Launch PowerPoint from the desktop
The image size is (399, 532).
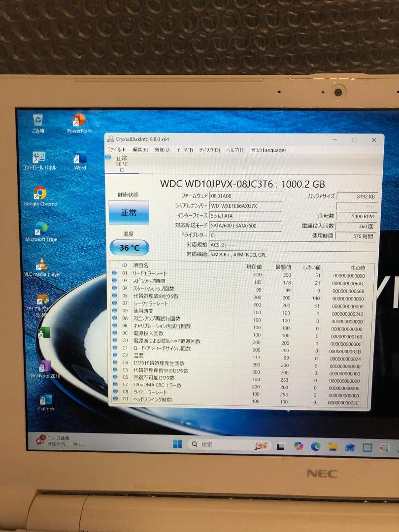pyautogui.click(x=79, y=123)
